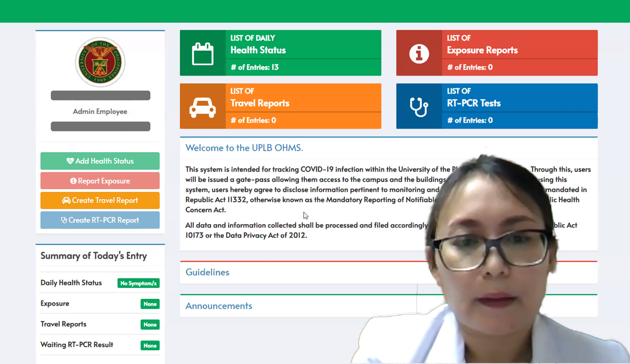Click the car icon on Travel Reports card
This screenshot has width=630, height=364.
pyautogui.click(x=202, y=107)
